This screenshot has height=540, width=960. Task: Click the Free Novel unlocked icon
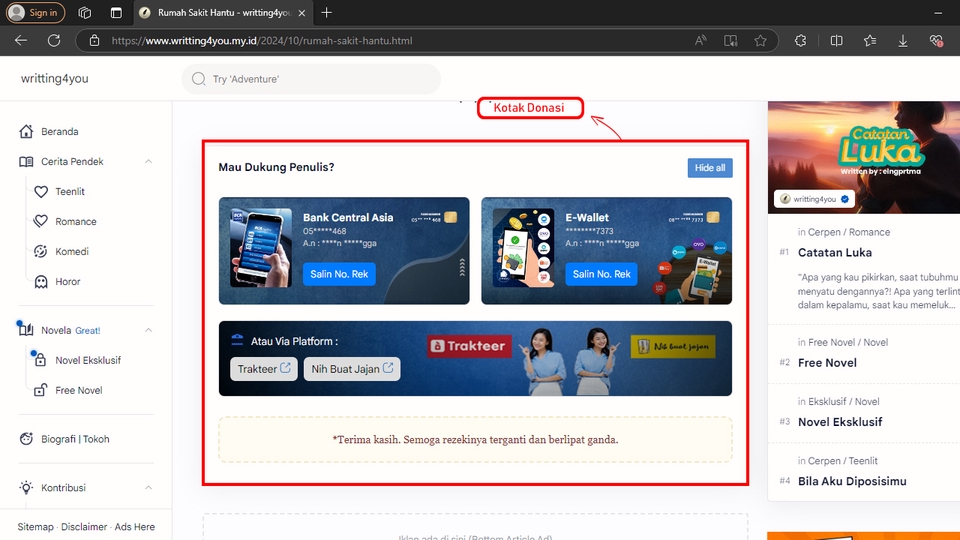pyautogui.click(x=40, y=390)
